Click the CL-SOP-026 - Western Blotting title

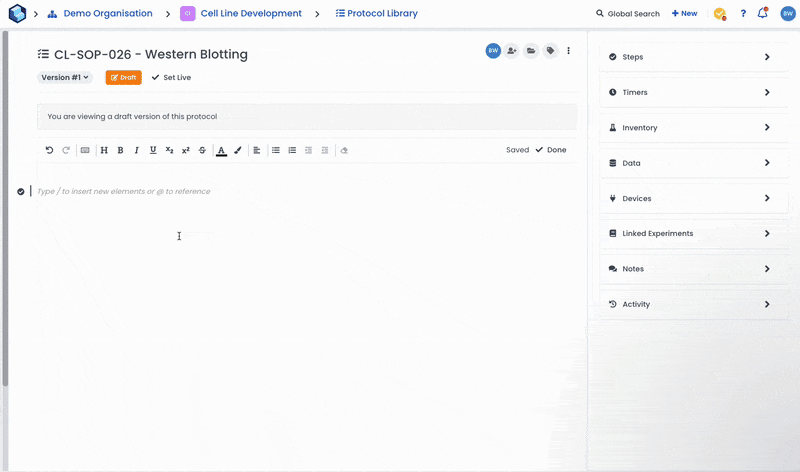click(x=151, y=54)
